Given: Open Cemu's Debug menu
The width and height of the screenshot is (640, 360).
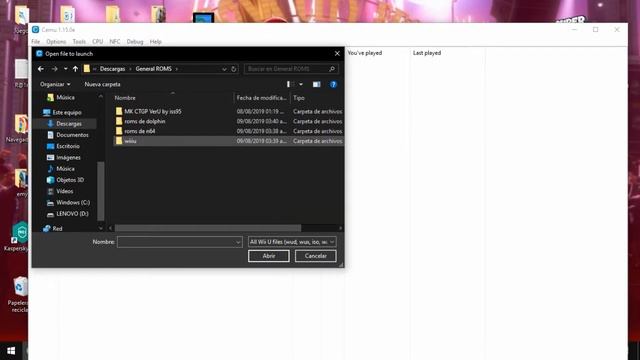Looking at the screenshot, I should tap(135, 42).
